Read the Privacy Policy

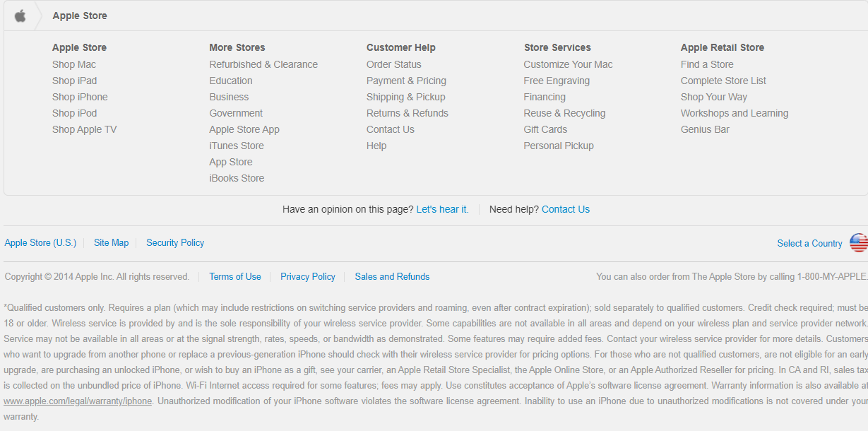point(308,276)
